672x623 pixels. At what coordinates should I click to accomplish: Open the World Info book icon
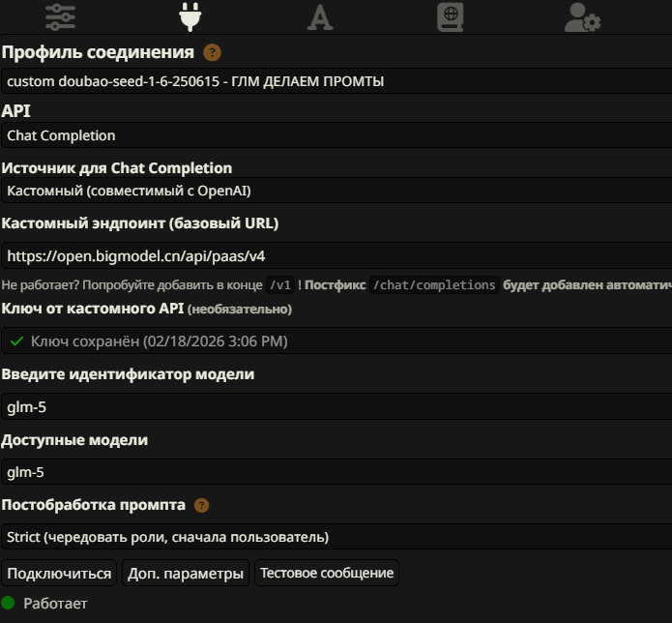(450, 17)
